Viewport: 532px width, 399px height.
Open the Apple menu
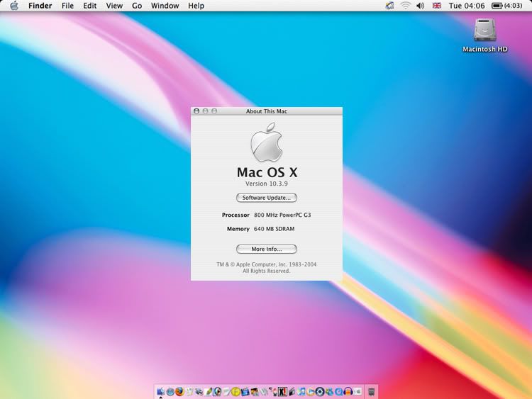click(x=14, y=6)
